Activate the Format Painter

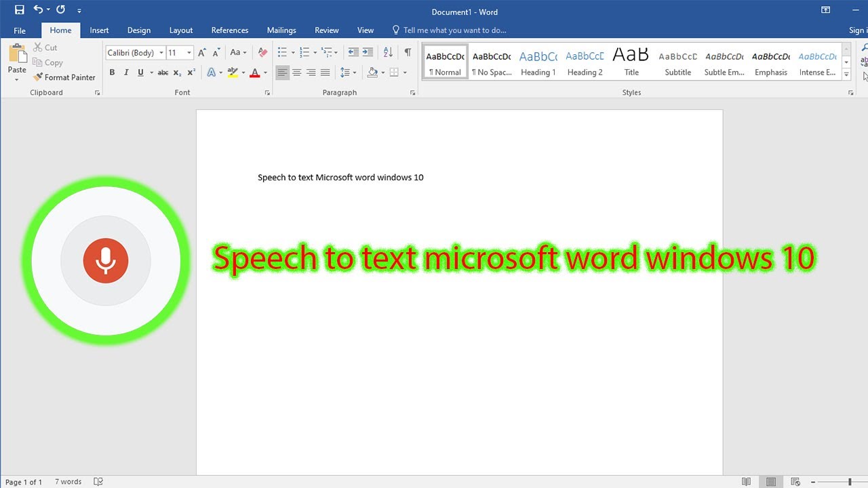point(64,77)
